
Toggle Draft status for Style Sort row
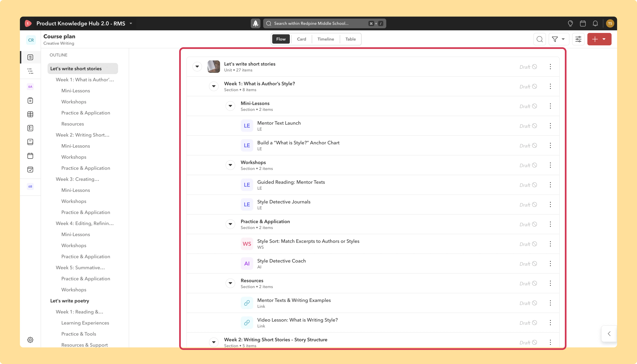[528, 244]
